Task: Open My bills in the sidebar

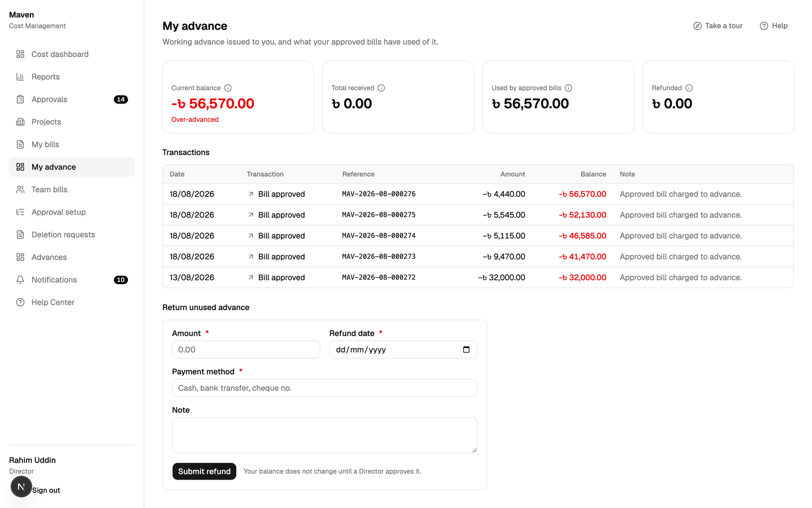Action: click(72, 145)
